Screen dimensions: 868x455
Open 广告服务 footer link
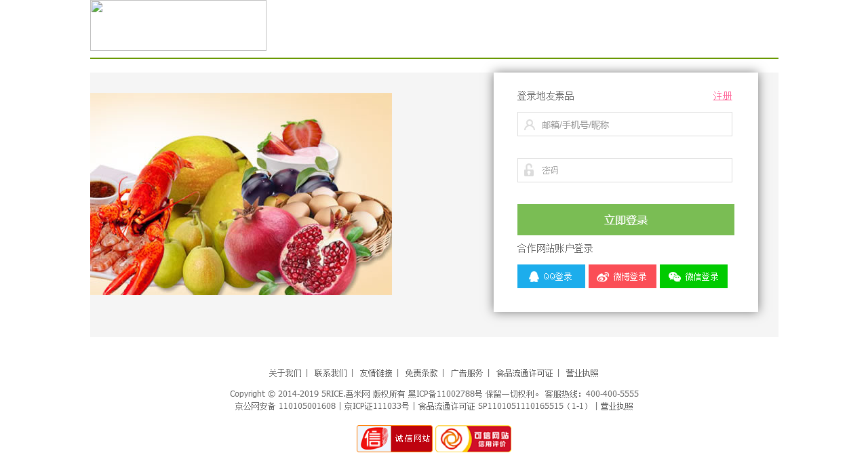pyautogui.click(x=467, y=373)
